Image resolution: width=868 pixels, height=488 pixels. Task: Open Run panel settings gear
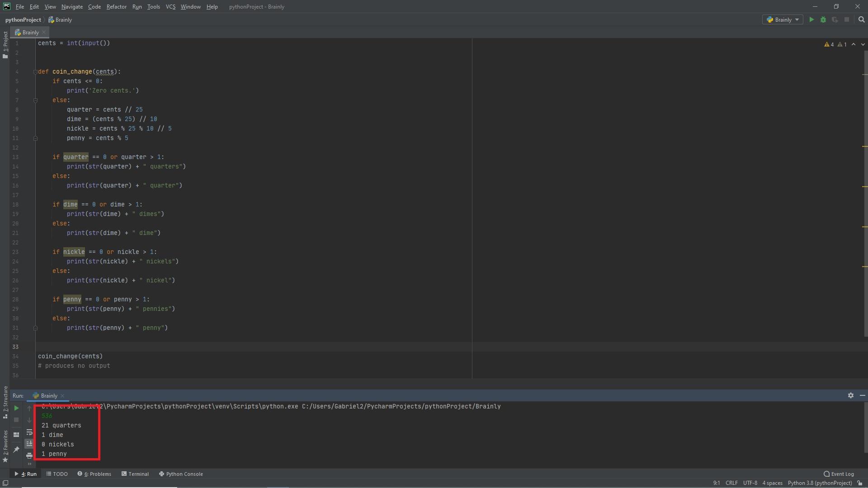[x=850, y=395]
